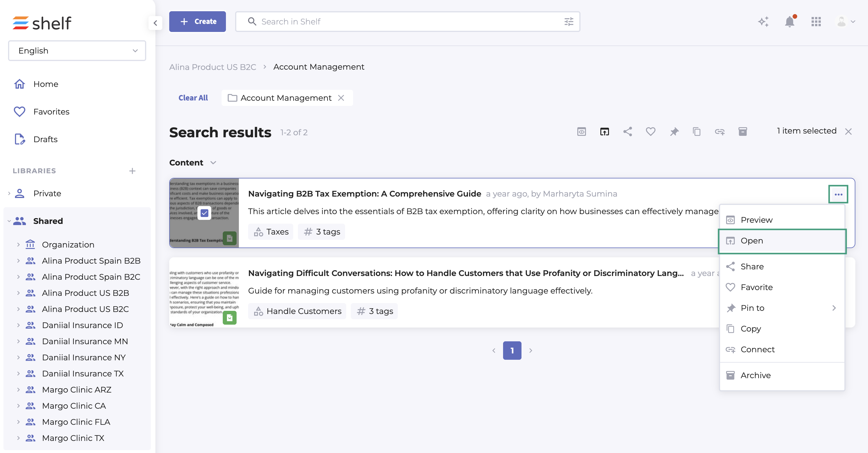Clear the 1 item selected state

pos(848,132)
